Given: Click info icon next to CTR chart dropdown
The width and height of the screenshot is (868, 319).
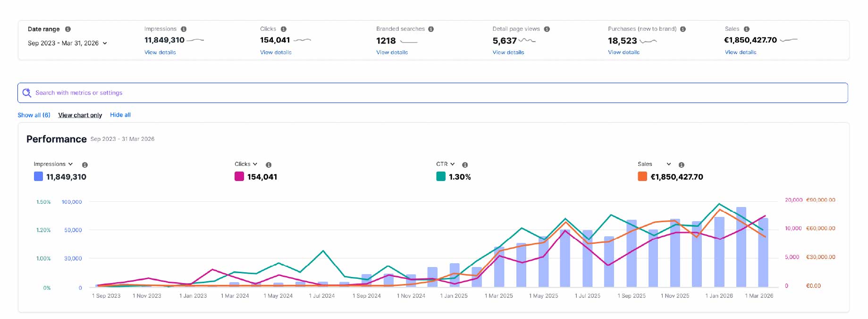Looking at the screenshot, I should [465, 165].
